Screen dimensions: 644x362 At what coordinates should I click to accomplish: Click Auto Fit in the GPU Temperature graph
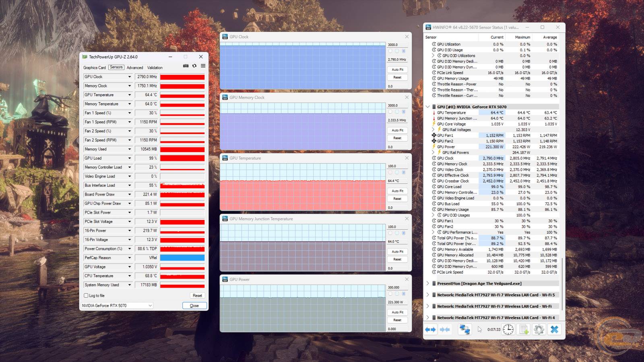(398, 191)
